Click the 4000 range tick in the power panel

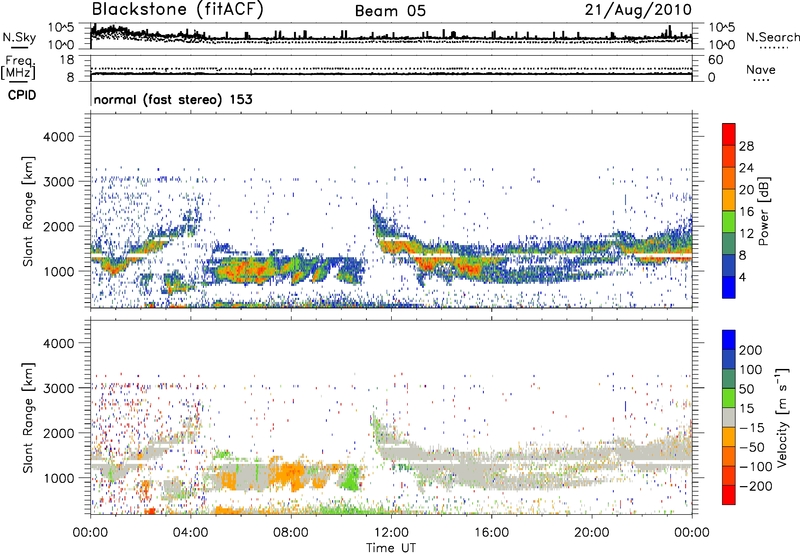58,137
